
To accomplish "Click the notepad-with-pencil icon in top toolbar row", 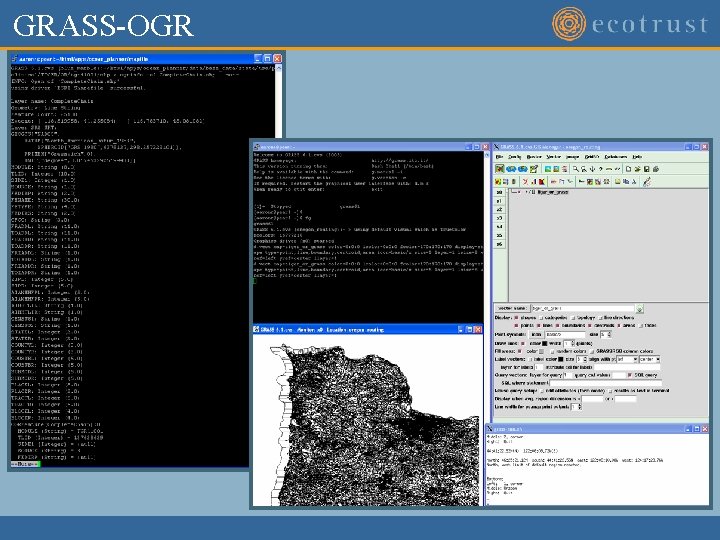I will pyautogui.click(x=534, y=169).
